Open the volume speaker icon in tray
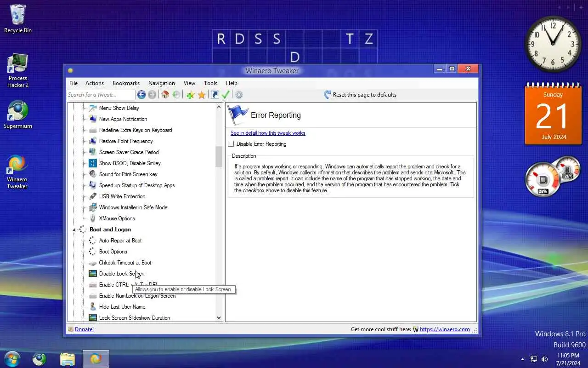588x368 pixels. click(545, 359)
